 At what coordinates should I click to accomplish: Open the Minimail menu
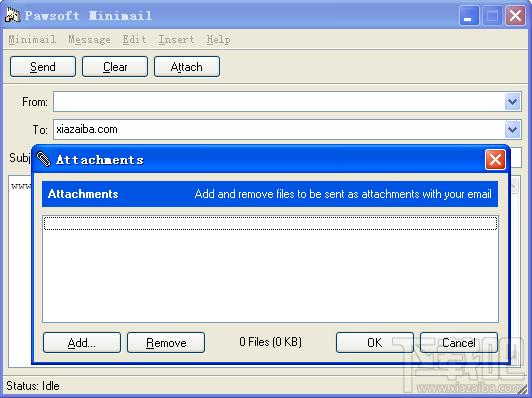pyautogui.click(x=32, y=40)
